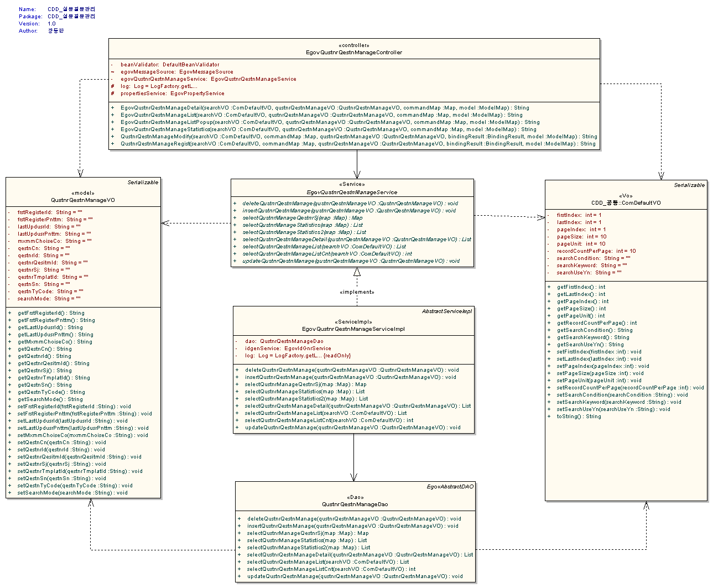Screen dimensions: 713x588
Task: Click the AbstractServiceImpl parent label
Action: (446, 311)
